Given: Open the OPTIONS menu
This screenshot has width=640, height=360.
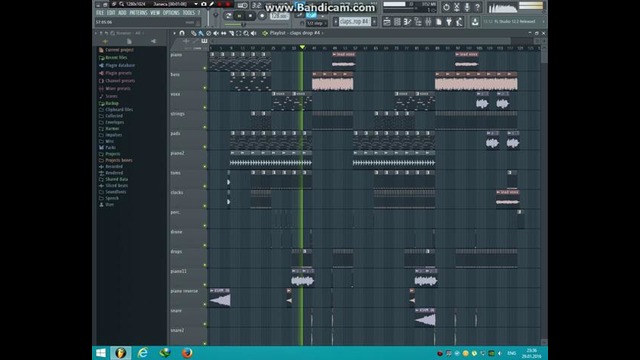Looking at the screenshot, I should tap(171, 13).
